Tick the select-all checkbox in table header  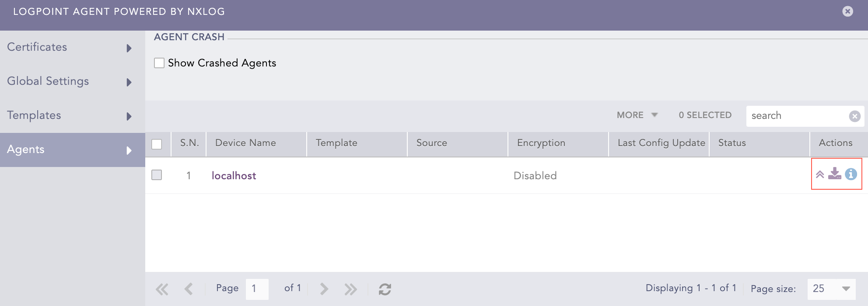click(157, 144)
